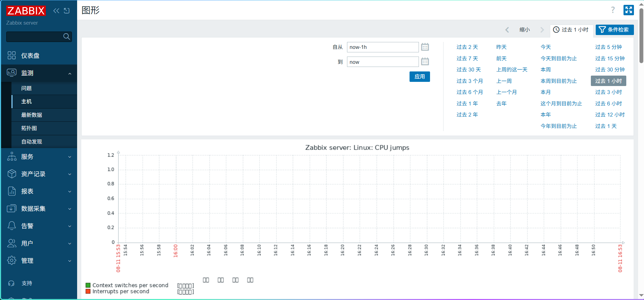The width and height of the screenshot is (644, 300).
Task: Select 今天到目前为止 time range
Action: click(559, 59)
